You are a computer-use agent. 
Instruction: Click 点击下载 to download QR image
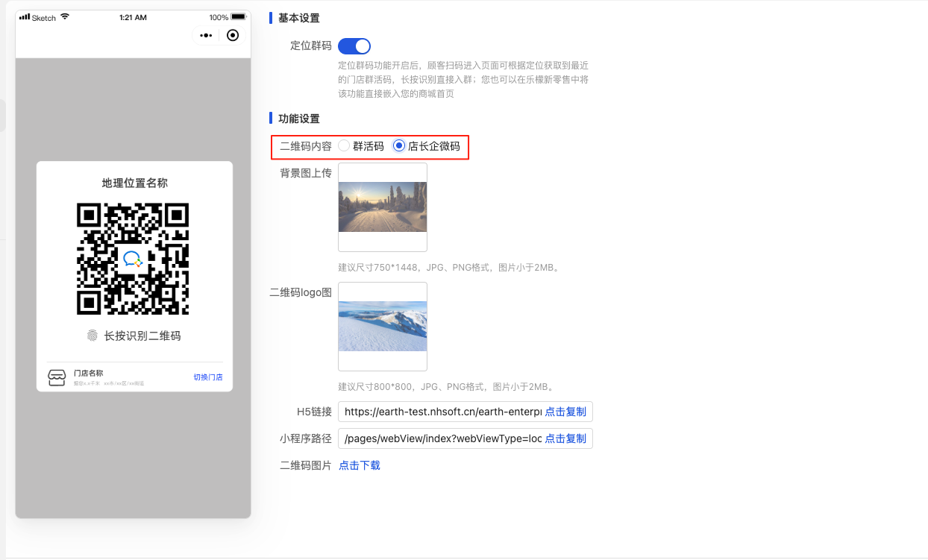pos(360,465)
